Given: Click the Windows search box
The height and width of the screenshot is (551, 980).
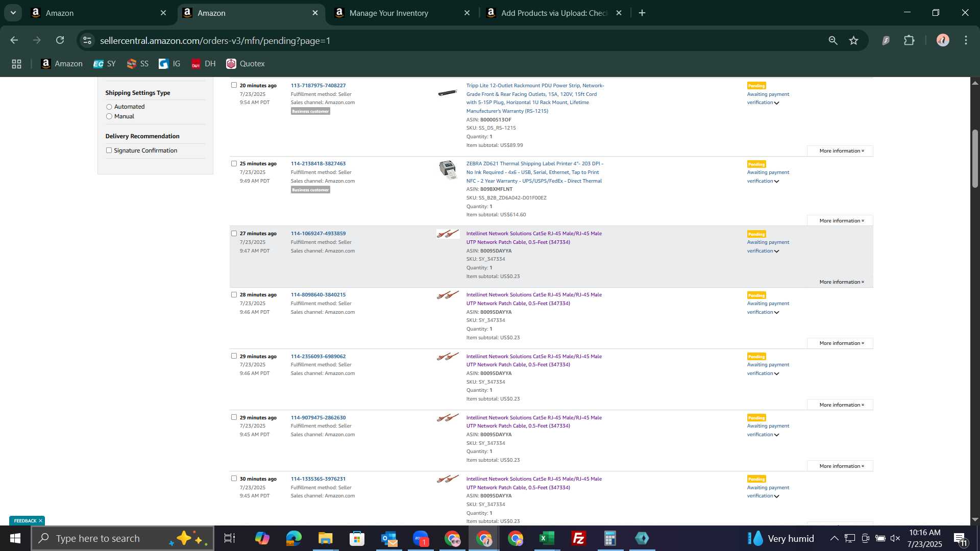Looking at the screenshot, I should tap(122, 538).
